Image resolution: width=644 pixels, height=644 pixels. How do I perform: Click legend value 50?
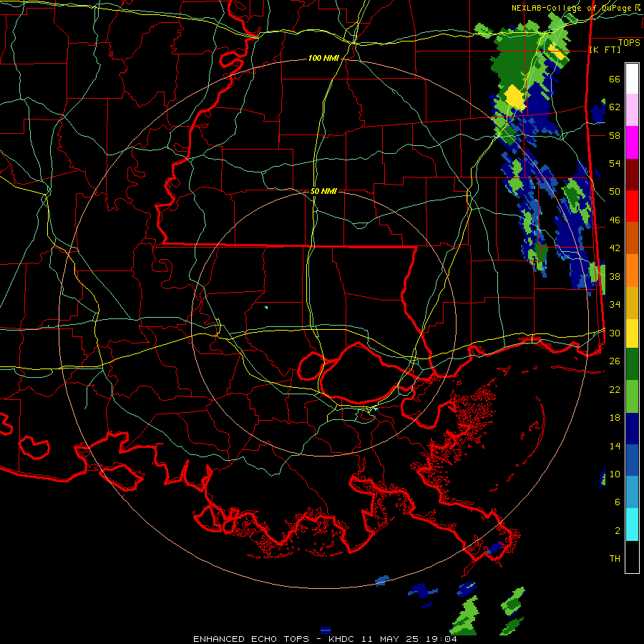(x=615, y=192)
